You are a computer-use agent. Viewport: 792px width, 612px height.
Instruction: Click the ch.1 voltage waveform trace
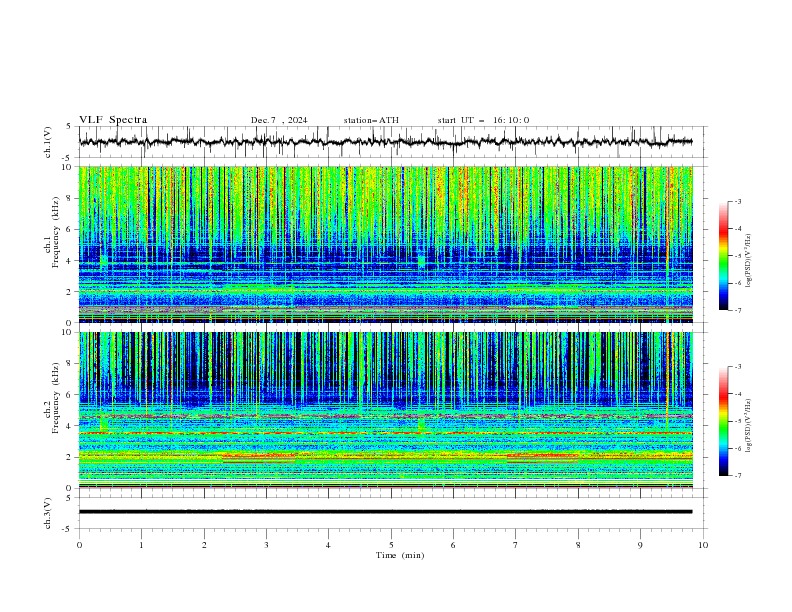(386, 142)
